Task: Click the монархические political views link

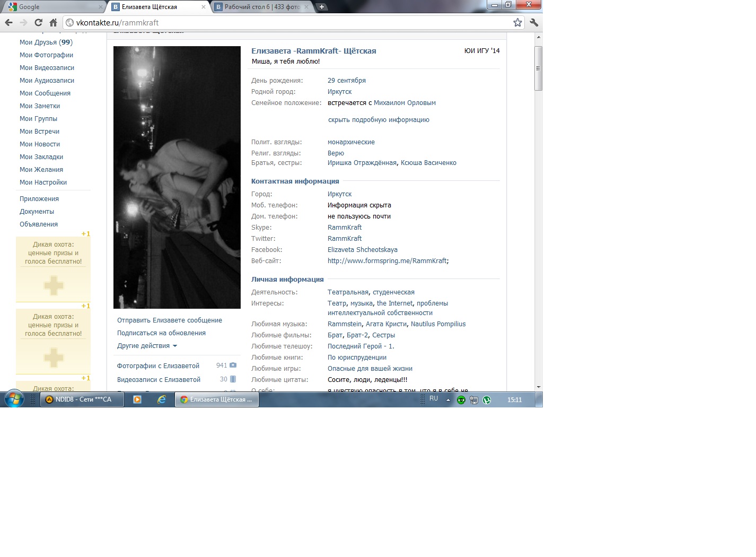Action: pyautogui.click(x=351, y=142)
